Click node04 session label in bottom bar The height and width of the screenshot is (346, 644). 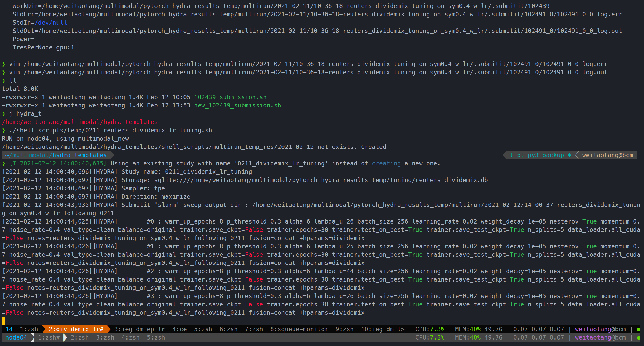16,337
